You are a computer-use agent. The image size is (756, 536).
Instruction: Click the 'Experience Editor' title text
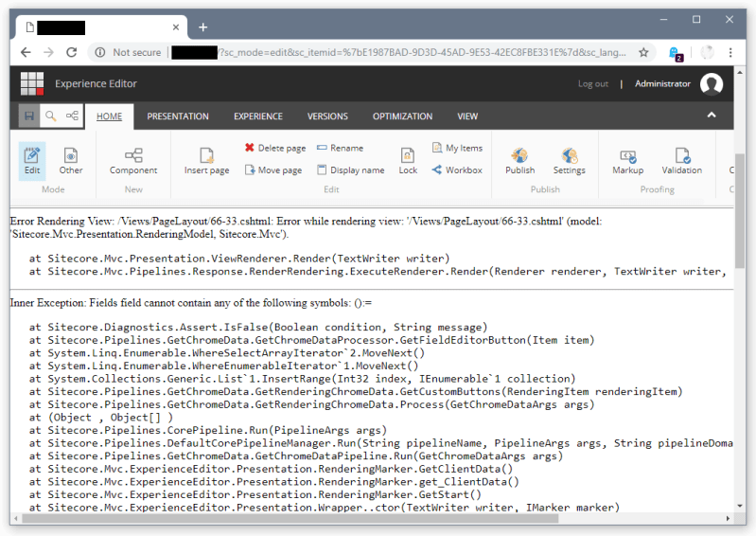[x=96, y=83]
